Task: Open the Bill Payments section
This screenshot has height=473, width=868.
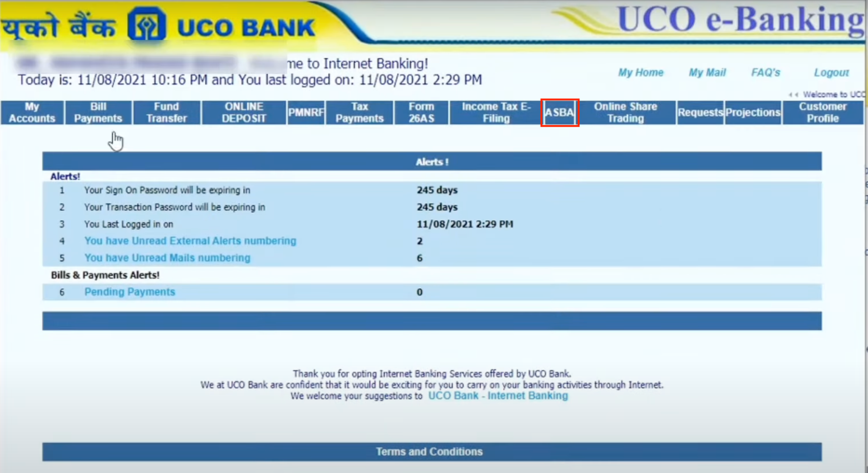Action: point(98,112)
